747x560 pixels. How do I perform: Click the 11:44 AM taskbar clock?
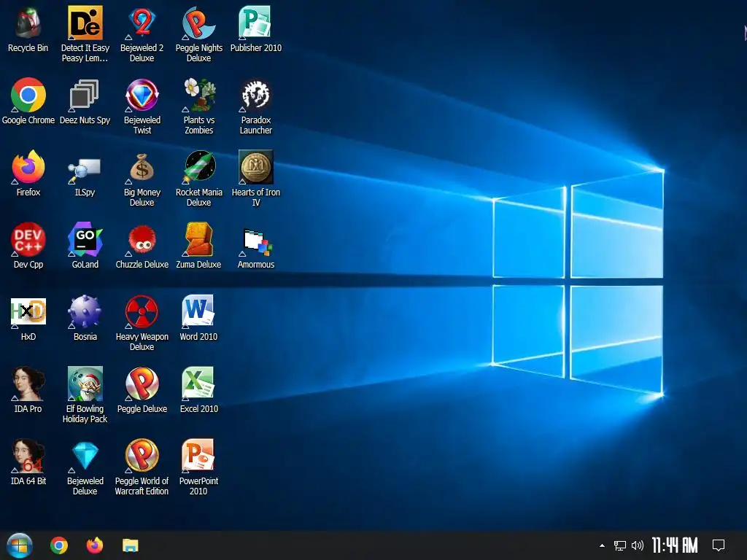click(x=675, y=545)
